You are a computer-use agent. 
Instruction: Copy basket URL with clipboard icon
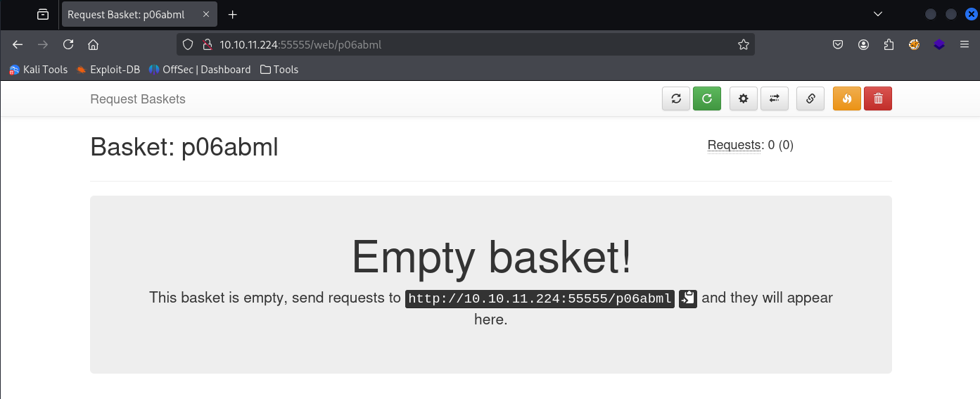pos(688,298)
